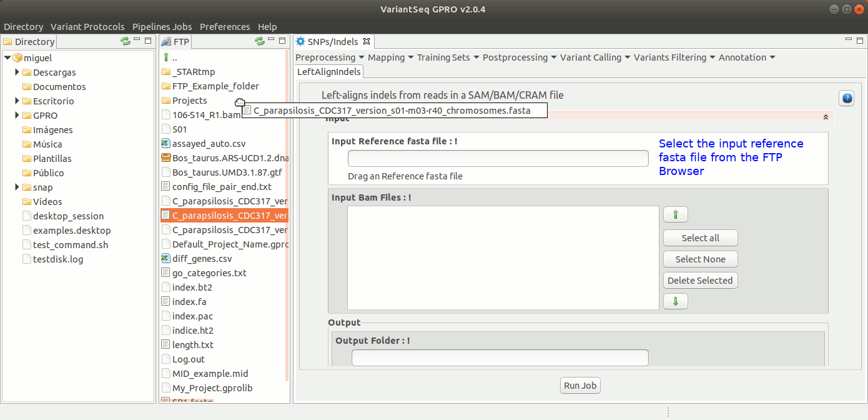Click the Input Reference fasta file field
The height and width of the screenshot is (420, 868).
(x=498, y=159)
